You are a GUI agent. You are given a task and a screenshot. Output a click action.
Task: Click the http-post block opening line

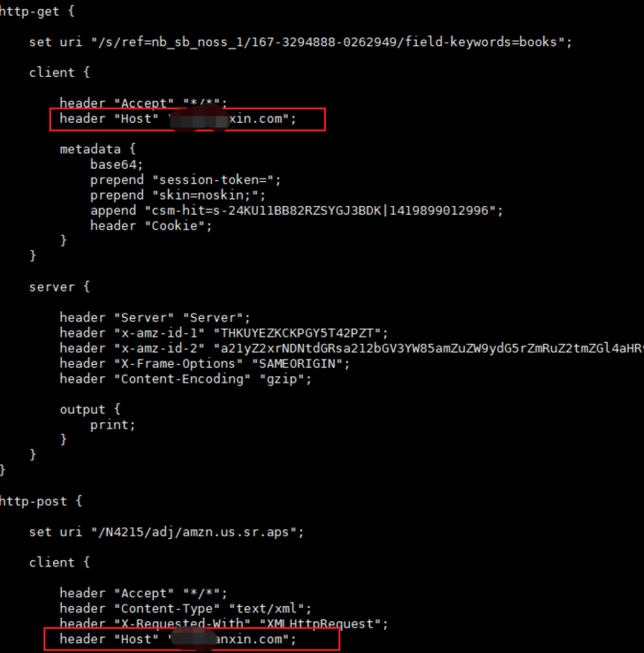(x=41, y=501)
